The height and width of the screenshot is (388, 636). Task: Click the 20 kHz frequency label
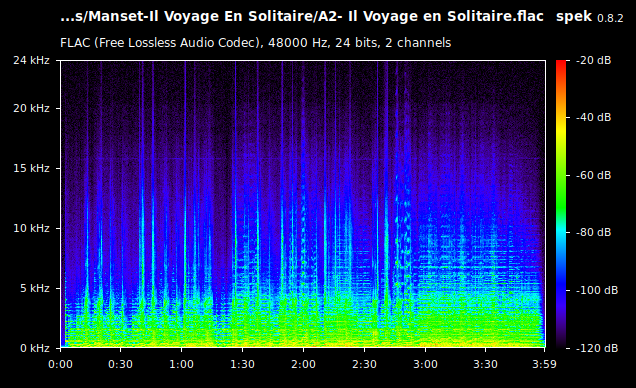point(31,108)
